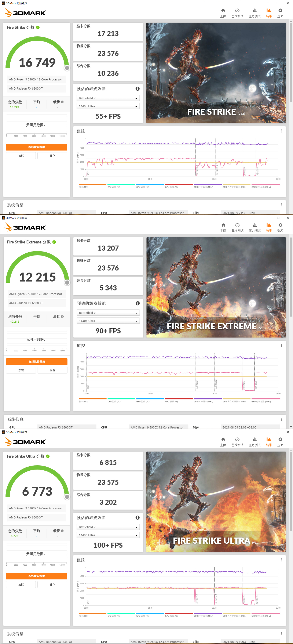This screenshot has height=644, width=293.
Task: Open the 1440p Ultra dropdown above 90+ FPS
Action: 108,321
